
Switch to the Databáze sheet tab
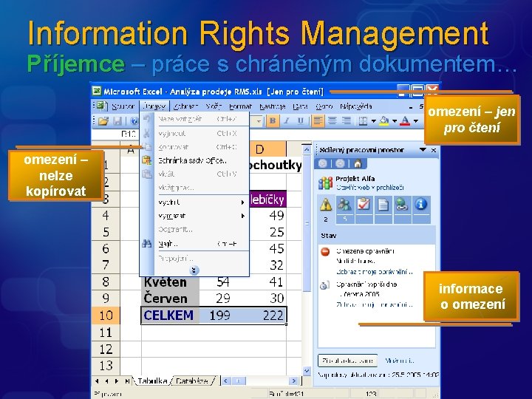click(192, 381)
